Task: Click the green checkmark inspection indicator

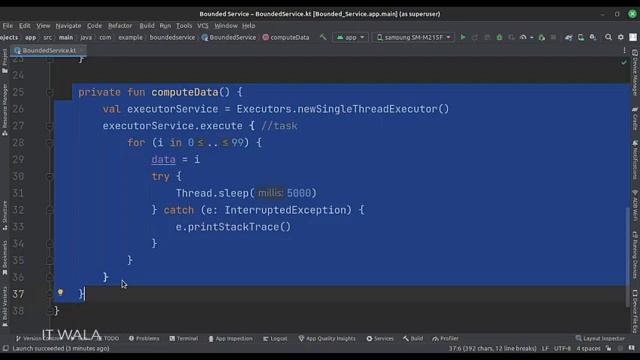Action: click(x=624, y=62)
